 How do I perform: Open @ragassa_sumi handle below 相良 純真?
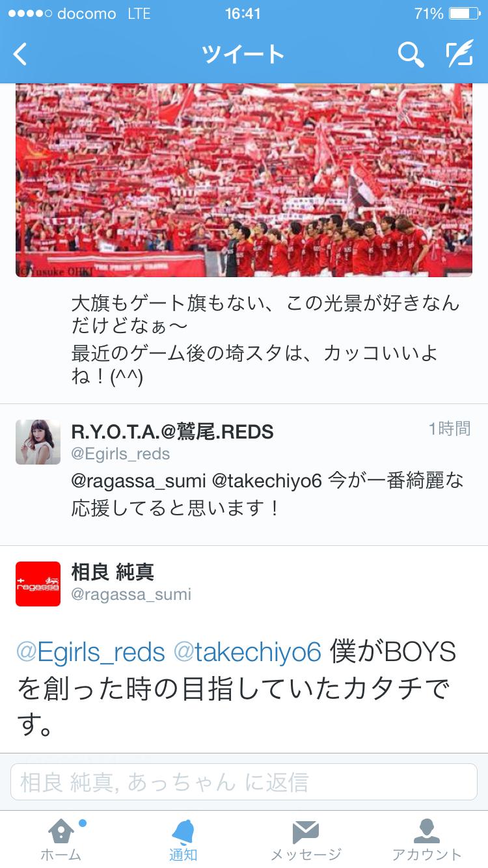point(131,594)
